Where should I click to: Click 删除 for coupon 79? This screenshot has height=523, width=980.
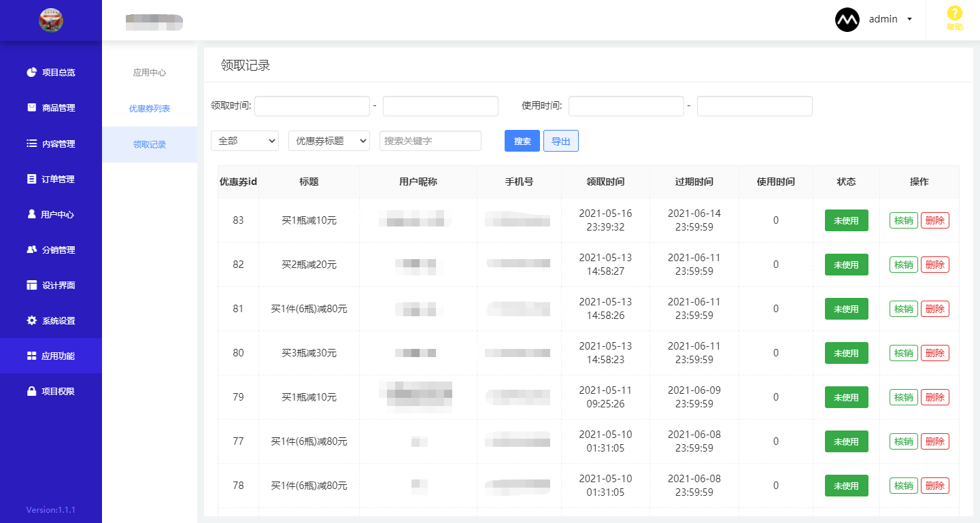tap(935, 397)
